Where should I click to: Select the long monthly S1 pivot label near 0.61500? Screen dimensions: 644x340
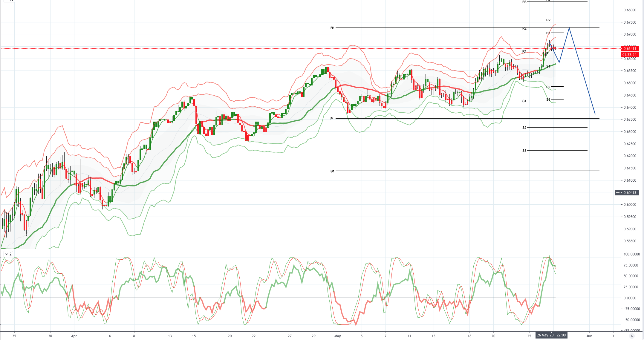point(332,171)
